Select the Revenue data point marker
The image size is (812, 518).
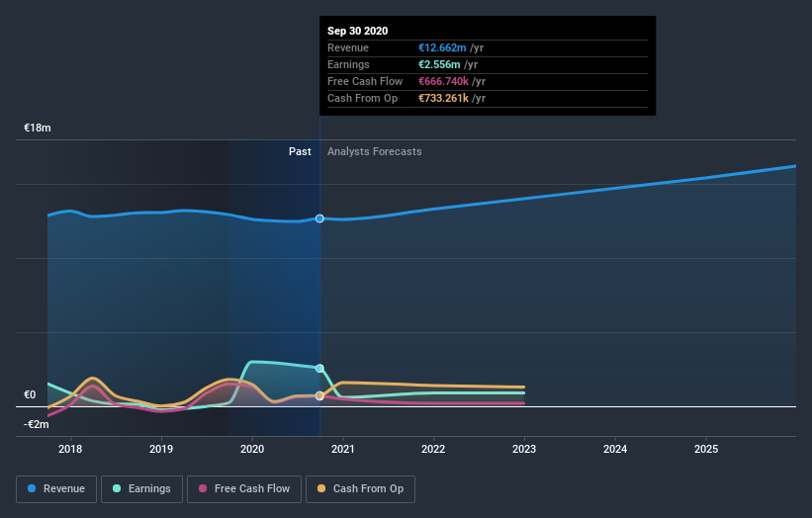tap(319, 218)
